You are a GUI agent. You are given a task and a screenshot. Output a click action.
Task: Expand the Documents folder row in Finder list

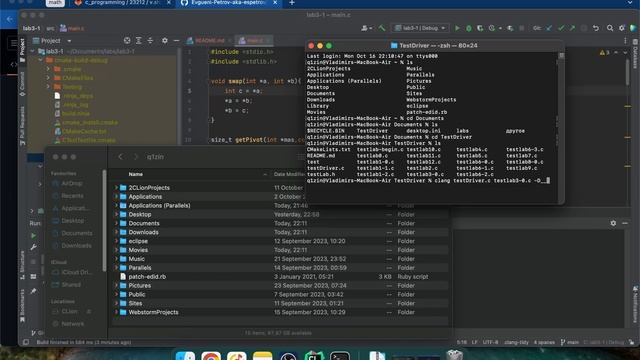click(x=116, y=223)
